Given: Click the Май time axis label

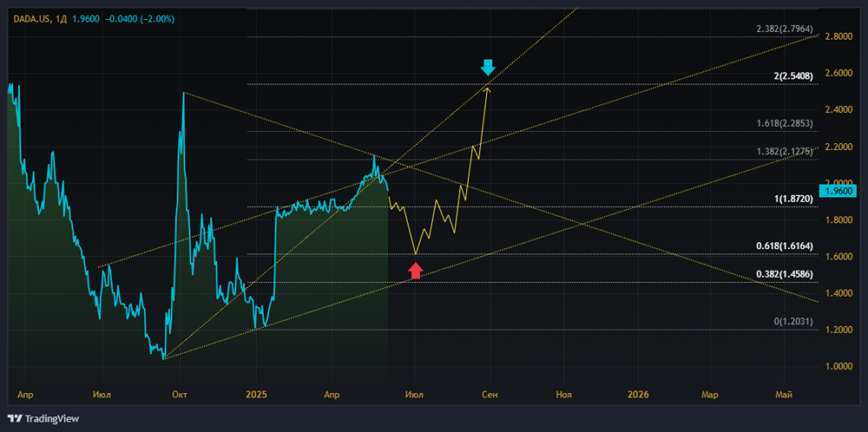Looking at the screenshot, I should click(x=784, y=395).
